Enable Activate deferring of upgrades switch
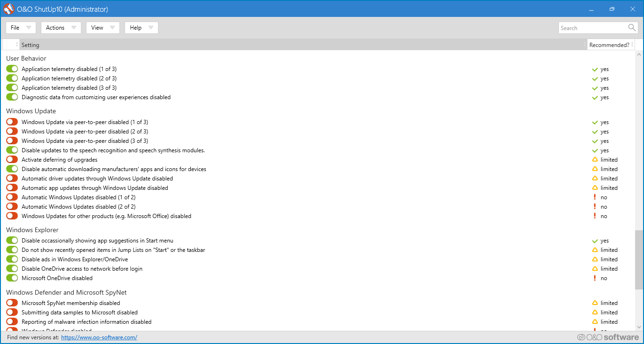 (12, 160)
